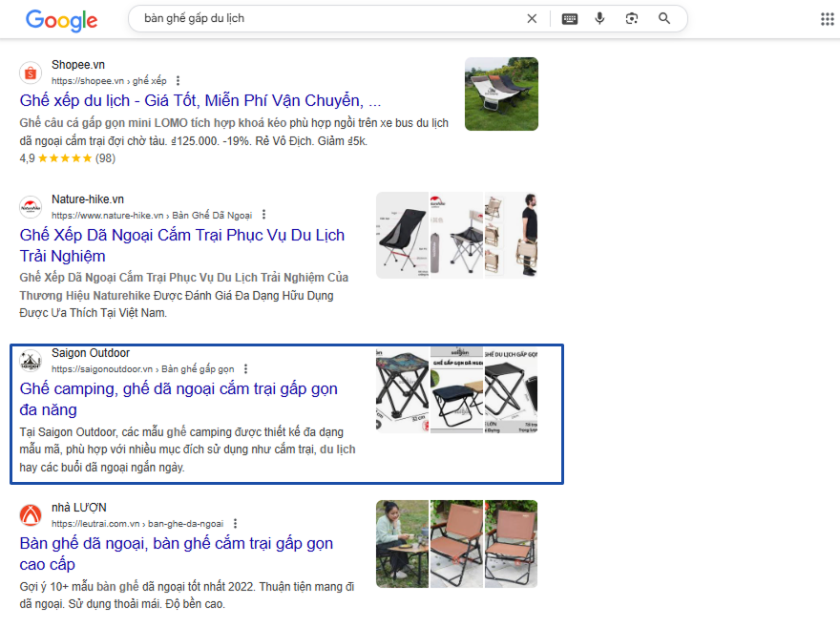Open the Nature-hike man carrying chair thumbnail
Image resolution: width=840 pixels, height=627 pixels.
(x=511, y=236)
